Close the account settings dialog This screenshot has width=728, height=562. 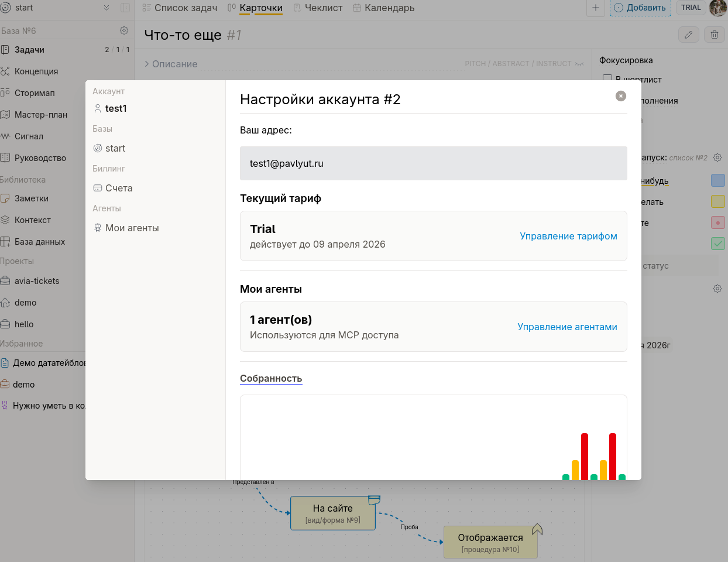pos(621,96)
